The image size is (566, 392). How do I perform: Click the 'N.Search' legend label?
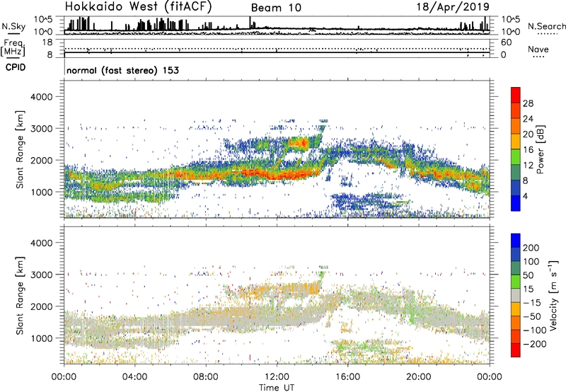pos(547,26)
